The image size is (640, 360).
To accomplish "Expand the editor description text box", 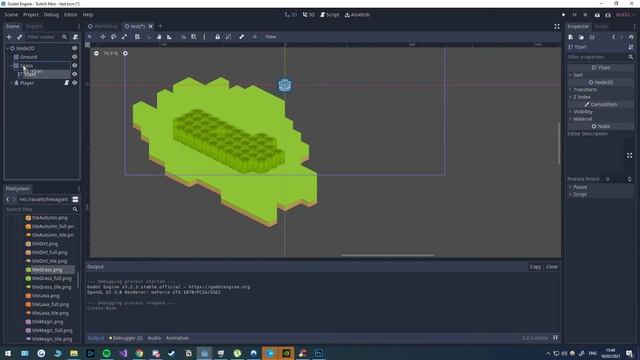I will [x=629, y=156].
